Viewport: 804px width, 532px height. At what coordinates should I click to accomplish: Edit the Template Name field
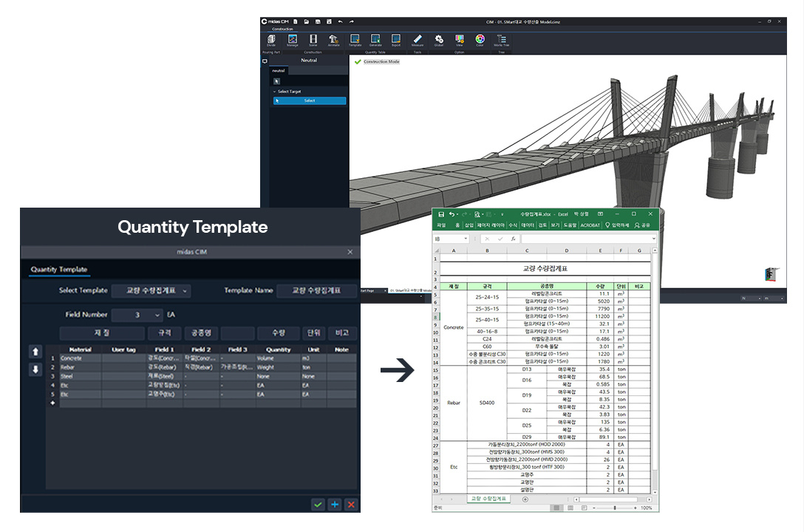[316, 290]
